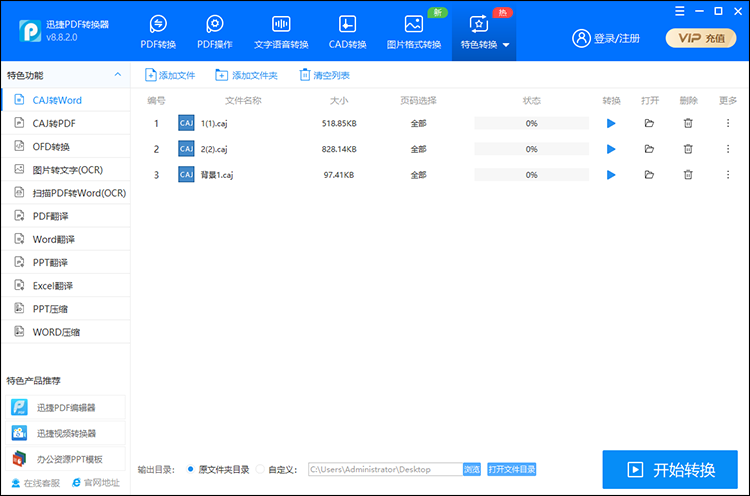
Task: Click the 清空列表 trash button
Action: click(x=324, y=75)
